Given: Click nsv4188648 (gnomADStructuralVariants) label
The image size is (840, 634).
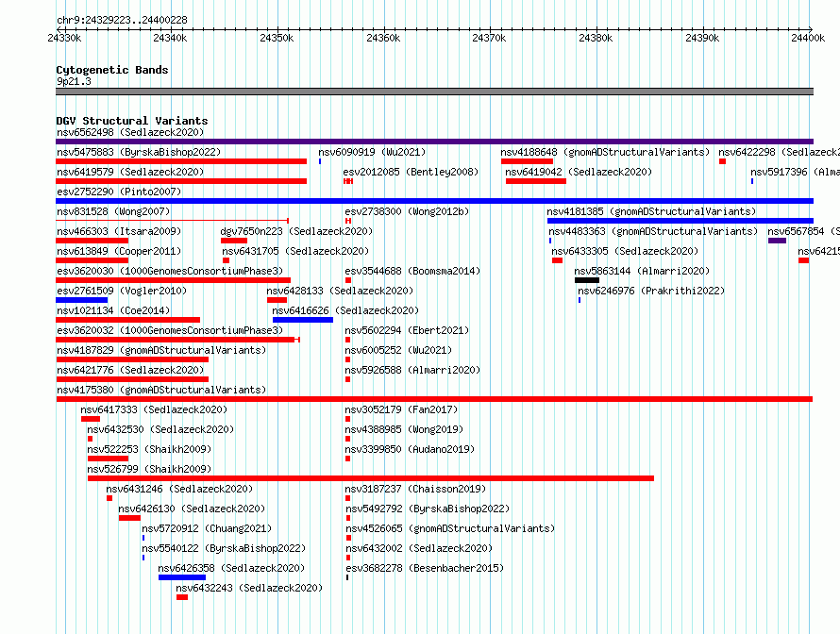Looking at the screenshot, I should [x=605, y=152].
